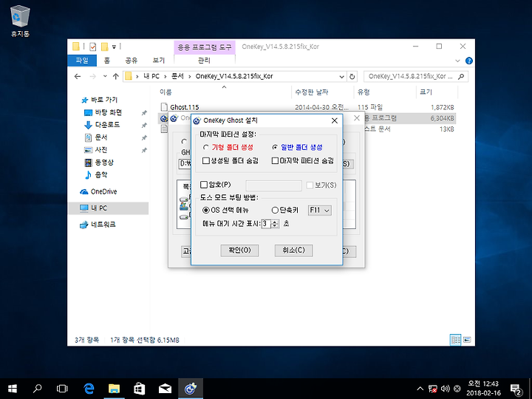Click the OneKey Ghost dialog title icon
This screenshot has height=399, width=532.
pyautogui.click(x=197, y=120)
